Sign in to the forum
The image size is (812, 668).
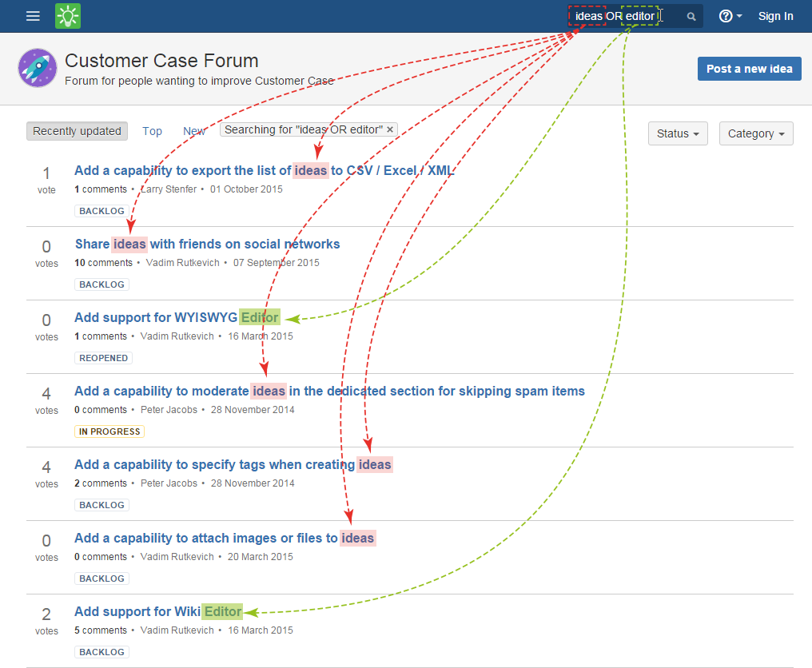[x=775, y=16]
